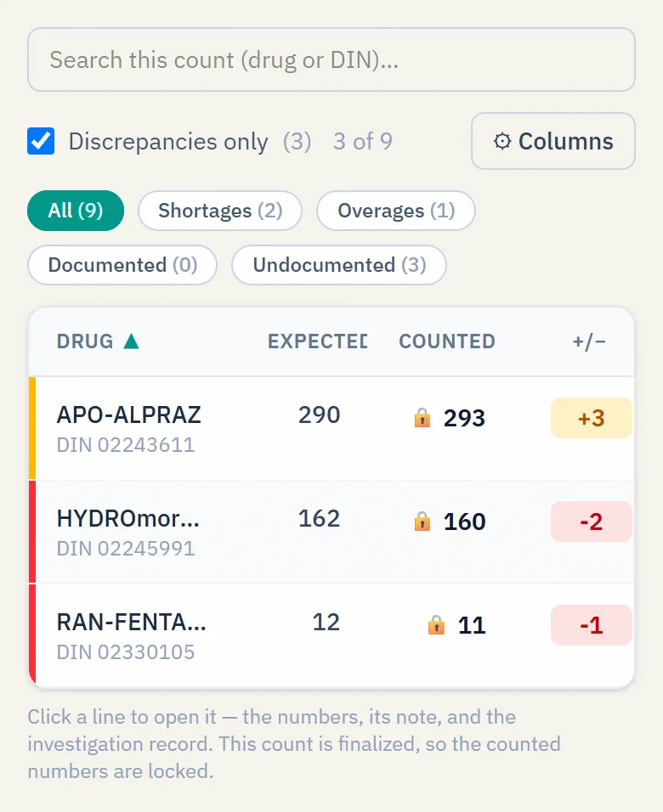Sort by the +/− column header
The image size is (663, 812).
coord(589,341)
